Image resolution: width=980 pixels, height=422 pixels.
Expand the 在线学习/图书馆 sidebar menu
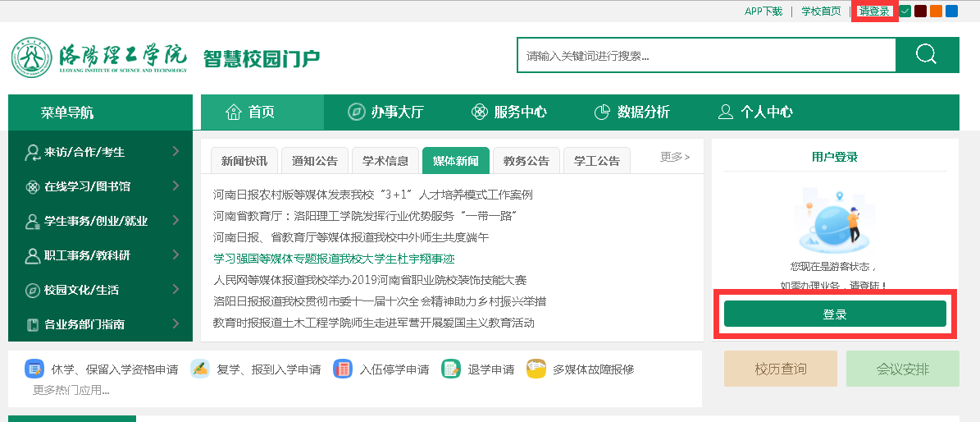[100, 186]
